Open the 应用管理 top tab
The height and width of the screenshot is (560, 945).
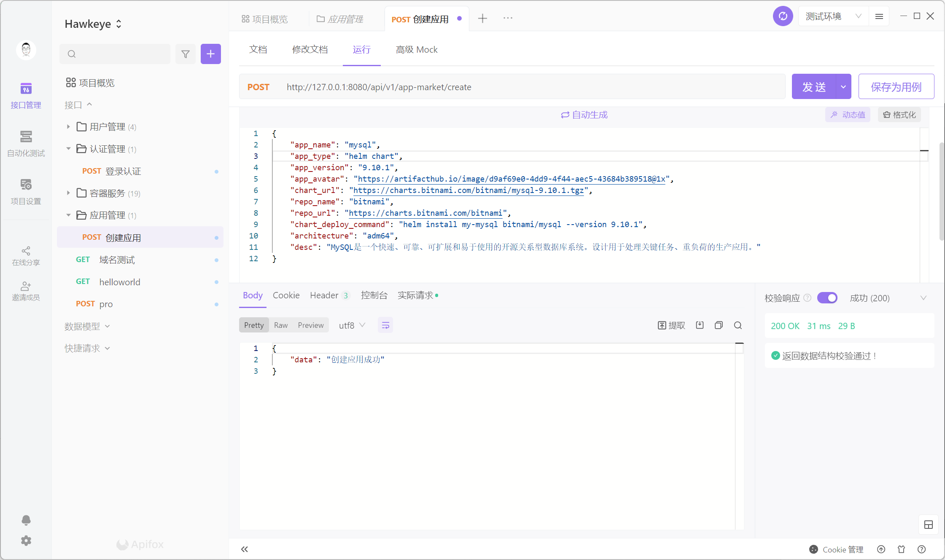(x=340, y=19)
